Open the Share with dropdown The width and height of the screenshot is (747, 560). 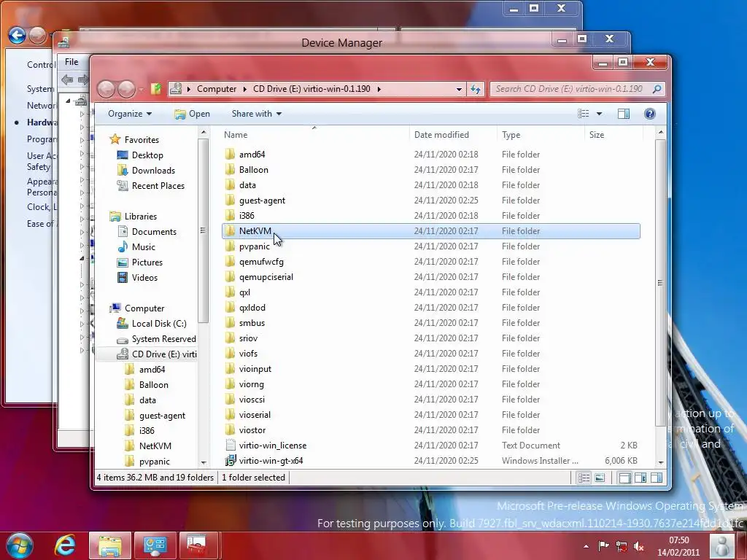click(256, 113)
